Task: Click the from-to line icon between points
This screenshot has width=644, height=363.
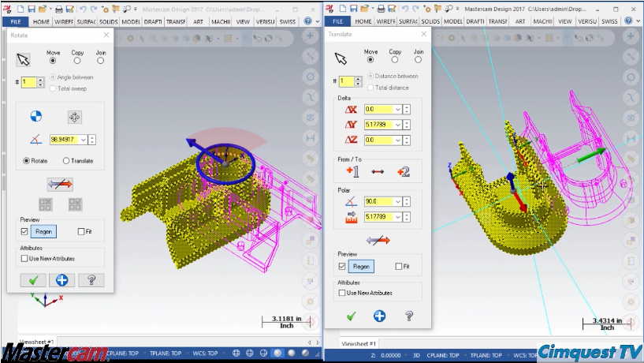Action: (x=378, y=172)
